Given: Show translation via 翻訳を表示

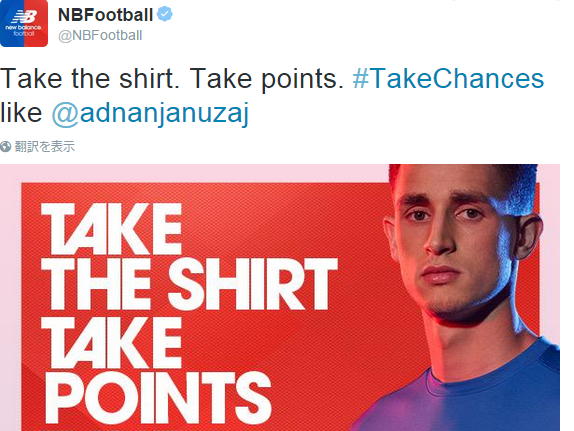Looking at the screenshot, I should click(44, 147).
